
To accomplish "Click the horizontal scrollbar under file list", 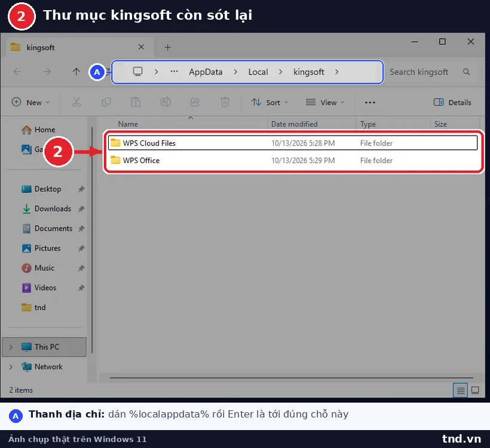I will tap(291, 378).
